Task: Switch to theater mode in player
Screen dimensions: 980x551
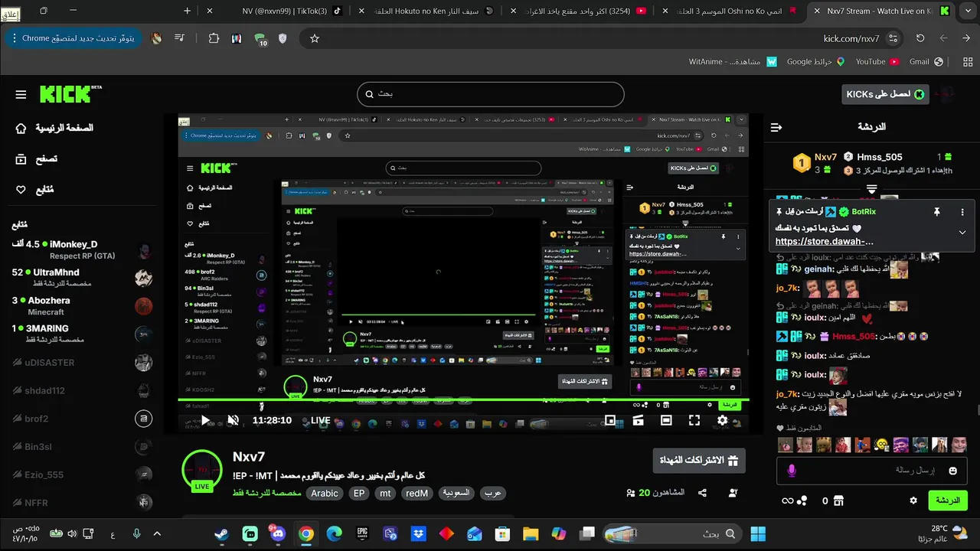Action: click(666, 420)
